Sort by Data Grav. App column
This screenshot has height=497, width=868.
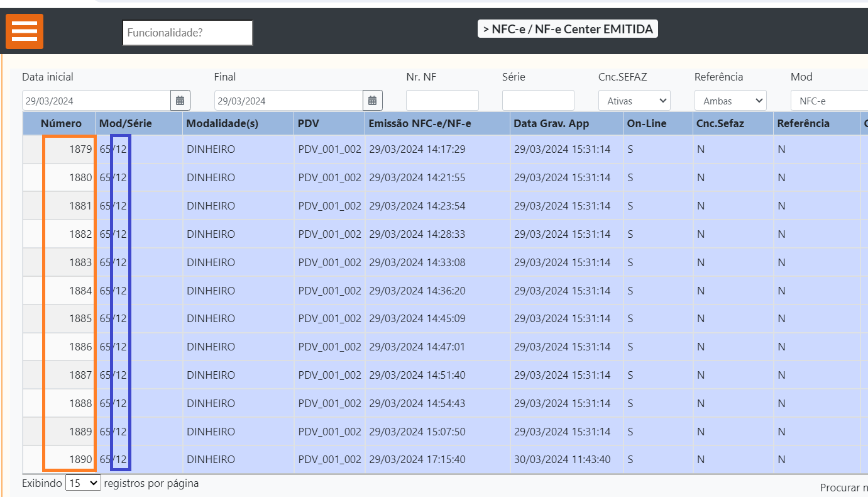pyautogui.click(x=551, y=123)
